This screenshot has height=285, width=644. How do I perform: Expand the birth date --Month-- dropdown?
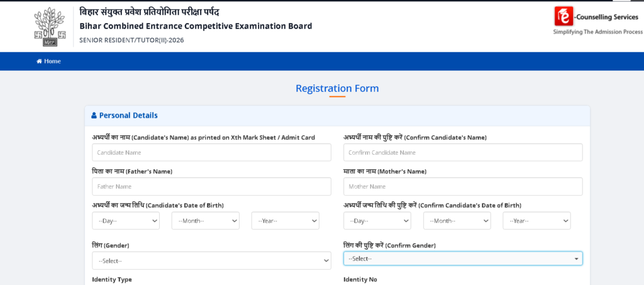click(x=206, y=221)
